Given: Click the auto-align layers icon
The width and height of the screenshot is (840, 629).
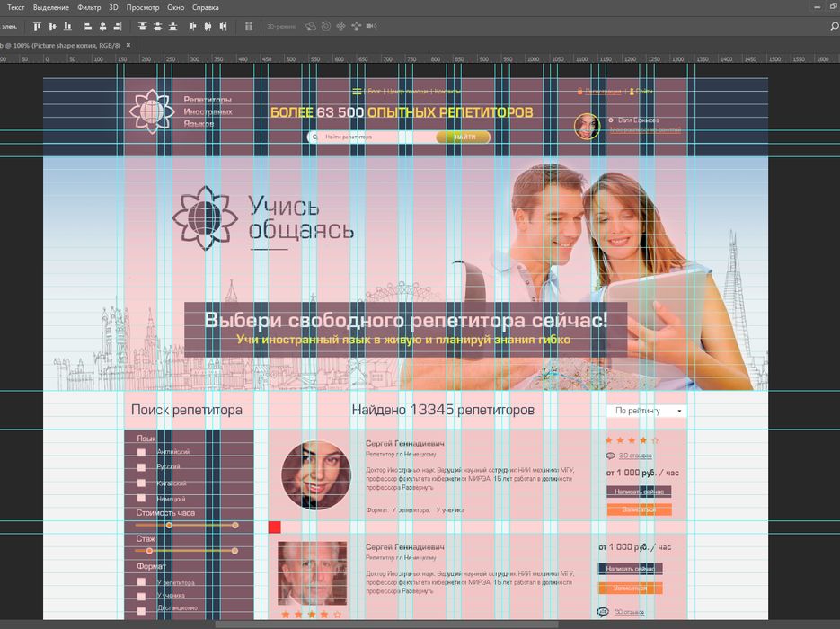Looking at the screenshot, I should 248,26.
